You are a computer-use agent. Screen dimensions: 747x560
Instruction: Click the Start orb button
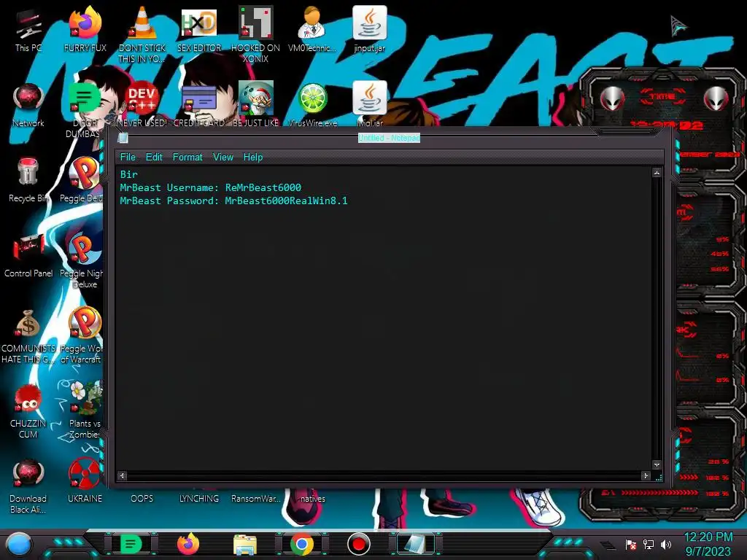click(x=19, y=544)
